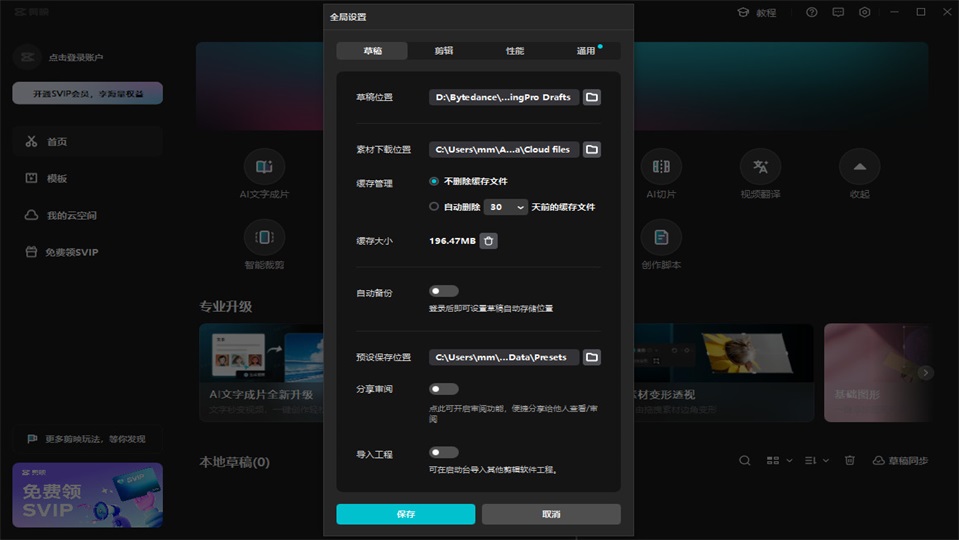Expand grid view mode dropdown

789,460
